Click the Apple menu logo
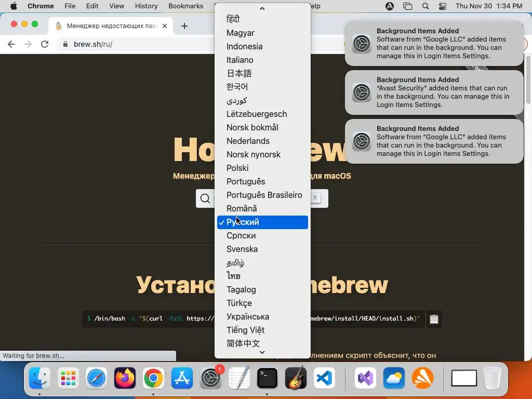 point(14,6)
